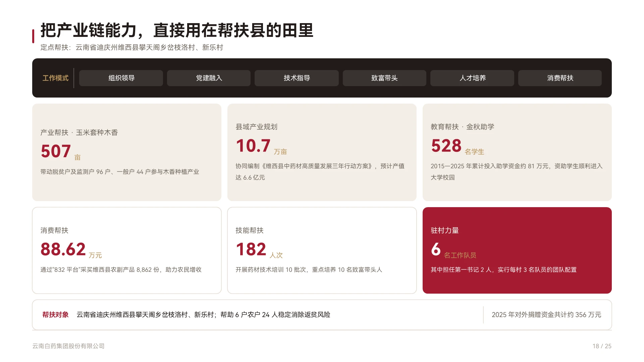Select the 消费帮扶 pill in dark bar
Screen dimensions: 644x362
pyautogui.click(x=560, y=78)
